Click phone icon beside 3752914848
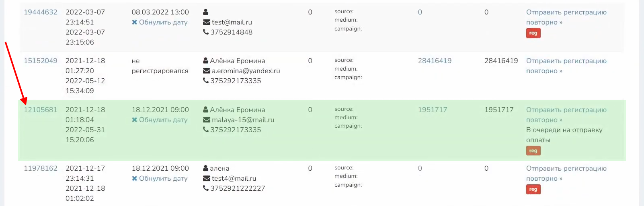Screen dimensions: 644x206 206,32
